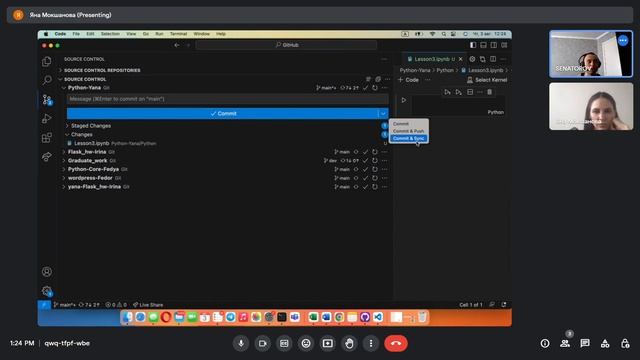Show Meet participants panel
Screen dimensions: 640x360
click(565, 343)
